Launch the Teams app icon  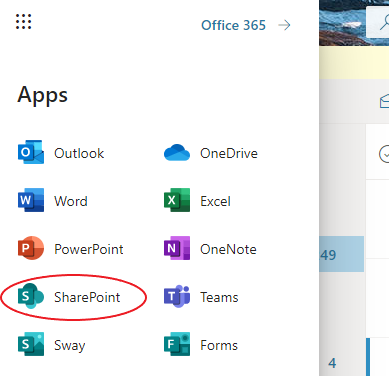(177, 296)
